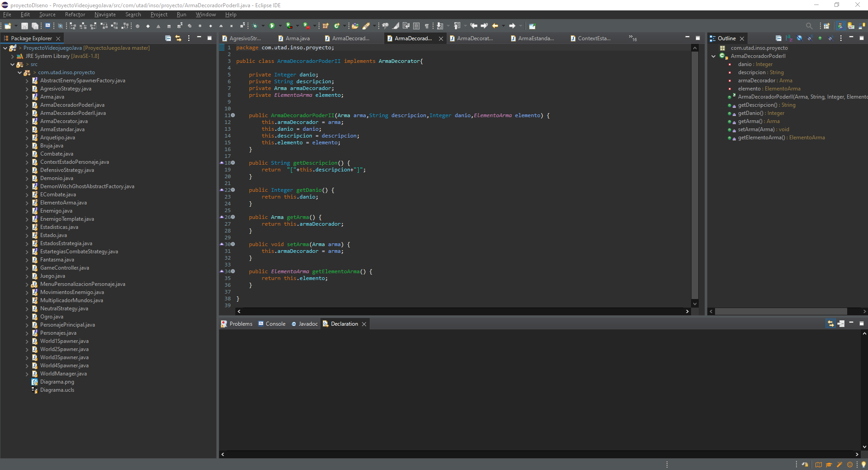The image size is (868, 470).
Task: Click the Open Type icon
Action: click(x=355, y=26)
